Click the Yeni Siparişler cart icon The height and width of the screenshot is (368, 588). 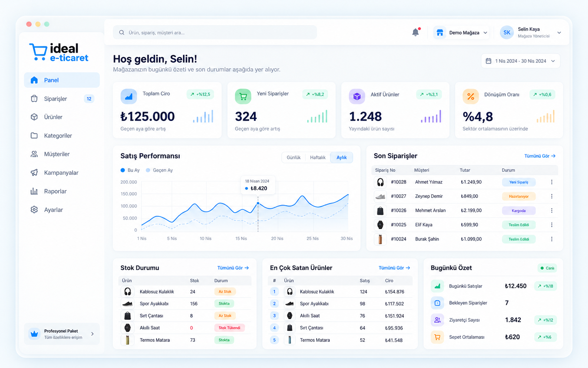243,96
